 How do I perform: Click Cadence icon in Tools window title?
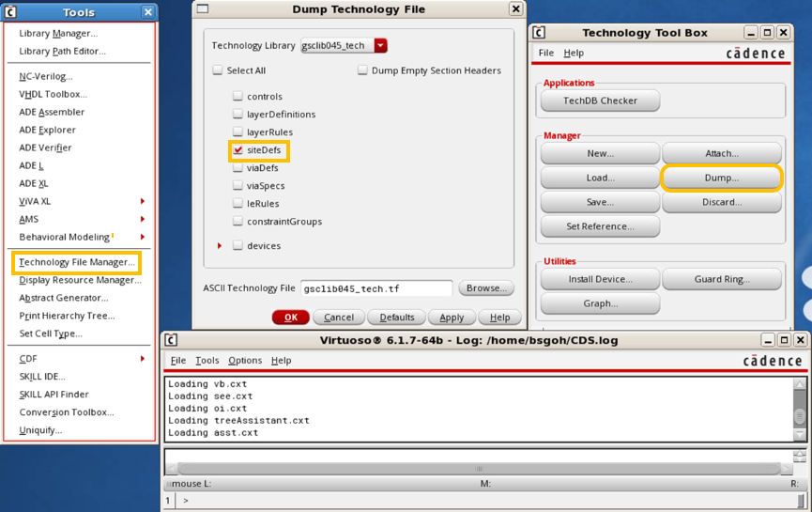pyautogui.click(x=10, y=12)
